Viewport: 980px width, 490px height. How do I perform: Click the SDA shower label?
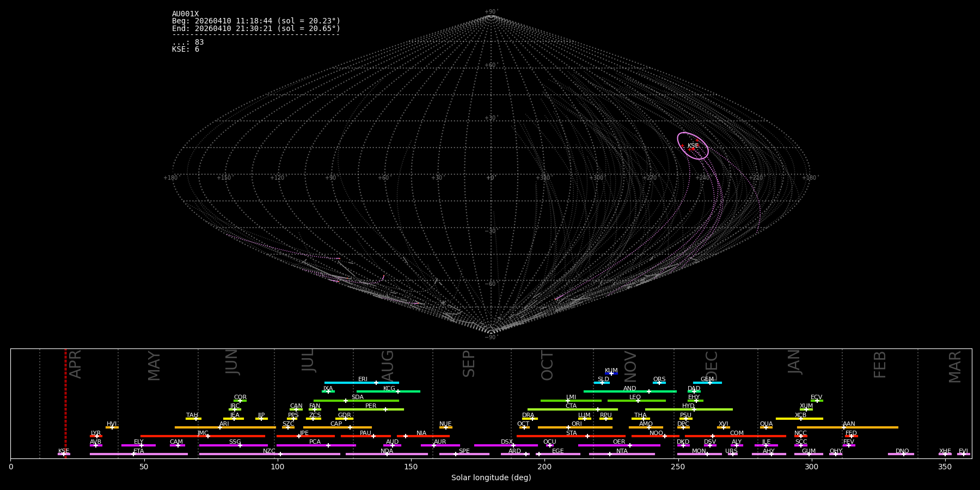coord(357,397)
